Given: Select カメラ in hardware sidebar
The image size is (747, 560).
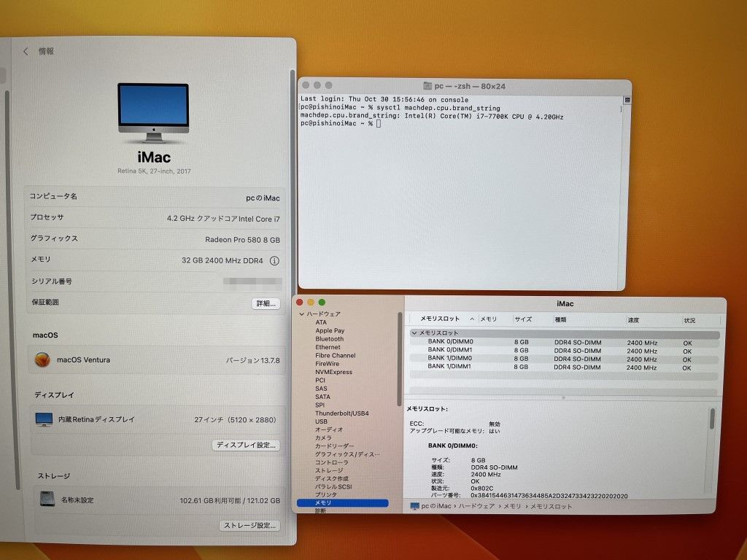Looking at the screenshot, I should pyautogui.click(x=323, y=437).
